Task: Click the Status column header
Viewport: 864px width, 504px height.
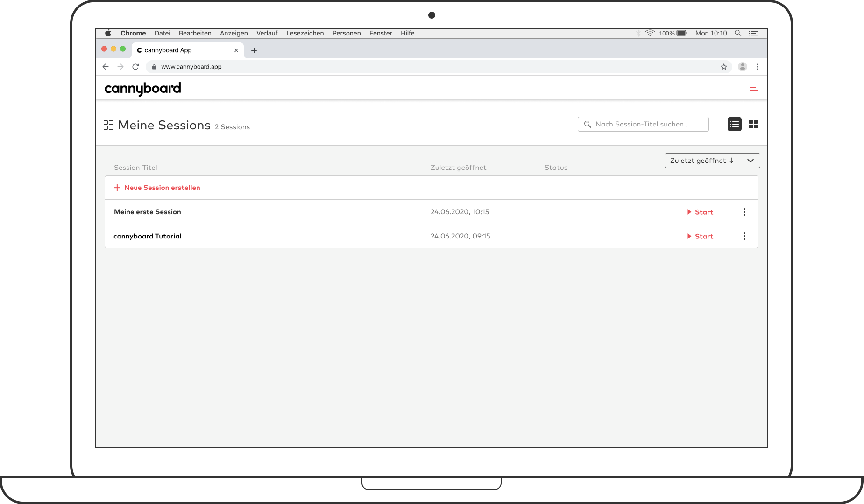Action: (556, 168)
